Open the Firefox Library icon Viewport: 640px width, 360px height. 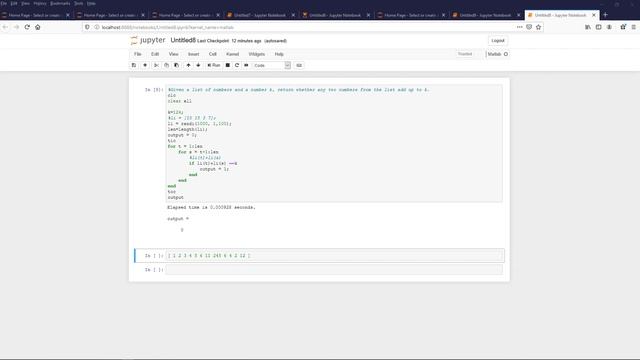[x=588, y=27]
